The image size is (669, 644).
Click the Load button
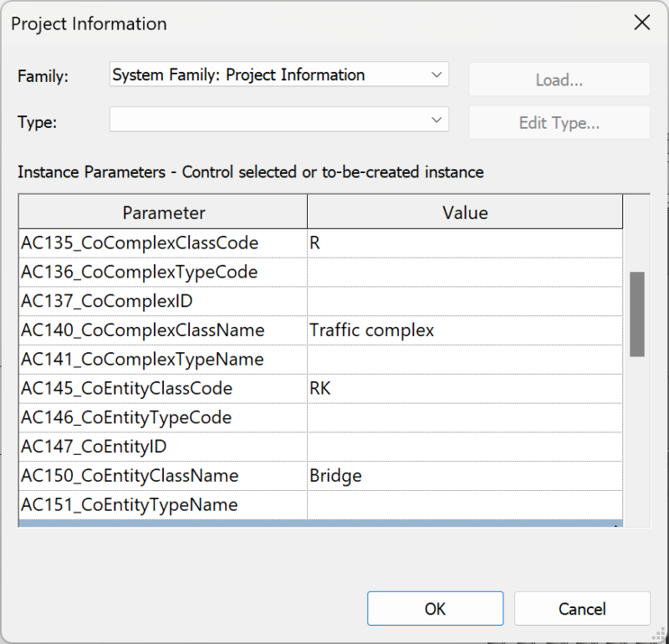coord(559,79)
